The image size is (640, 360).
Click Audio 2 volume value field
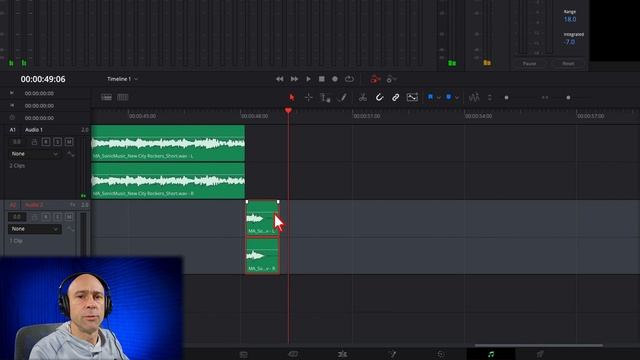pos(17,217)
